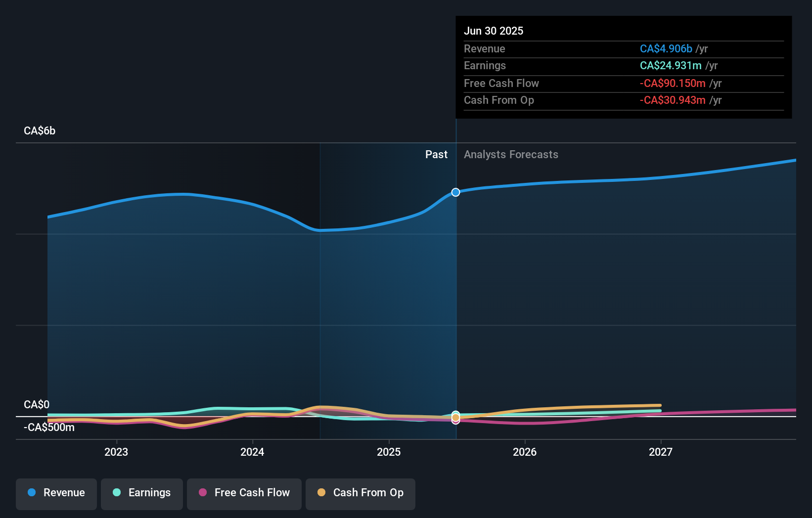Click the Past region to collapse highlight
Screen dimensions: 812x518
(436, 154)
